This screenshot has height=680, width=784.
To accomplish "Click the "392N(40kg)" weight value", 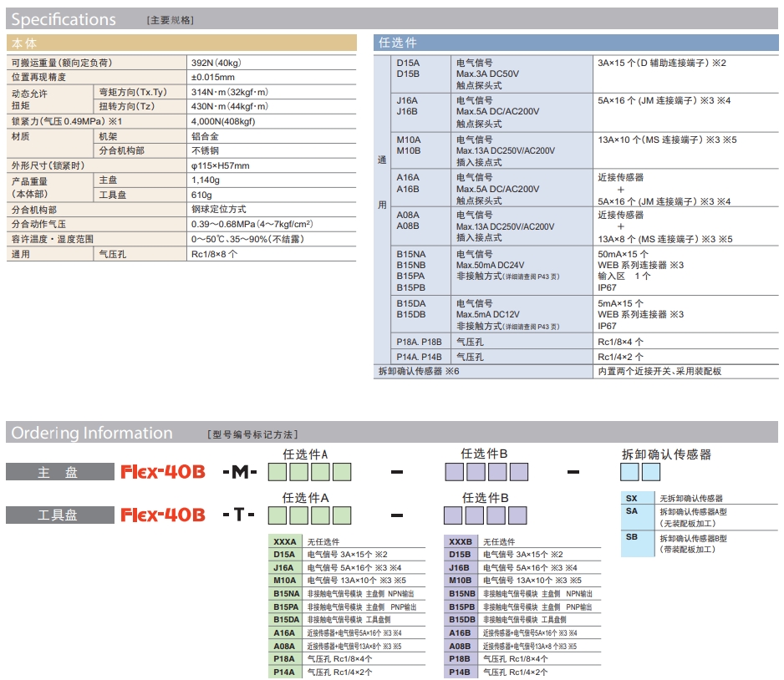I will pos(216,63).
